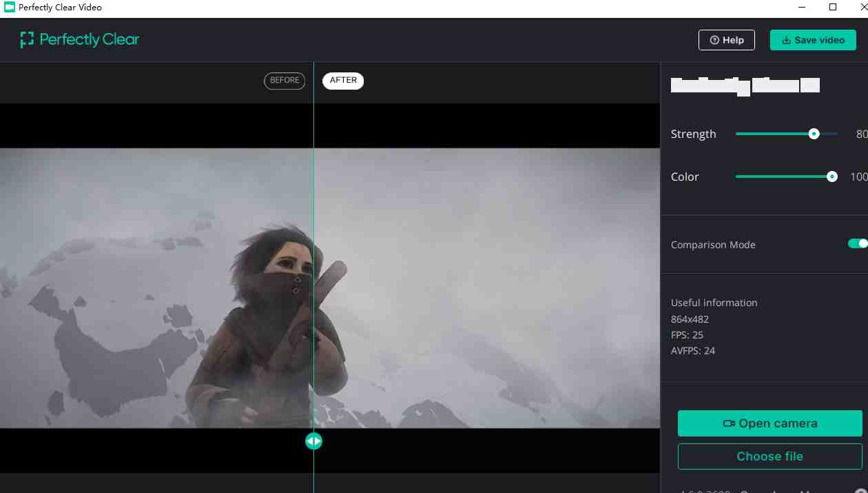The width and height of the screenshot is (868, 493).
Task: Switch to the AFTER view
Action: [343, 81]
